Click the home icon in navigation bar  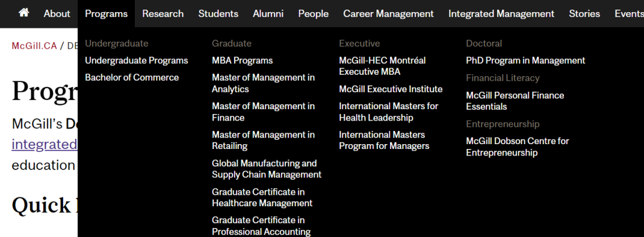coord(24,13)
